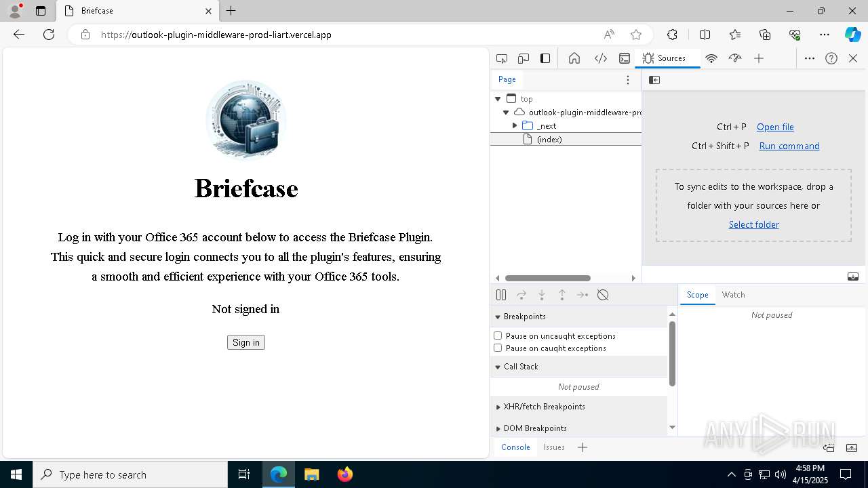Screen dimensions: 868x488
Task: Click the step debugger icon
Action: 583,295
